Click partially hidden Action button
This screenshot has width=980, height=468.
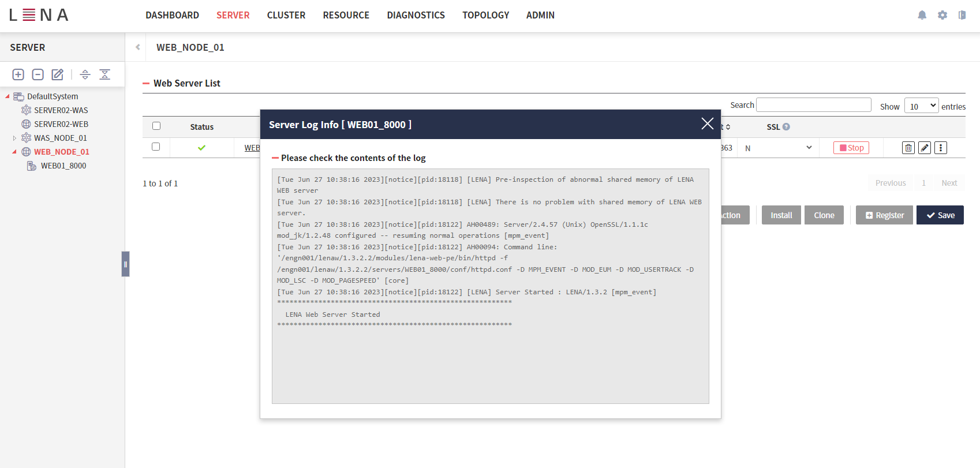coord(735,215)
